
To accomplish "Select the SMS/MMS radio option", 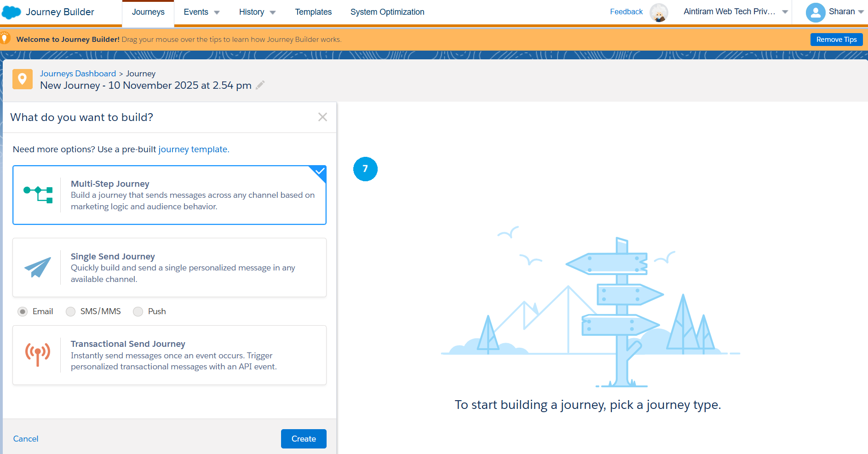I will [70, 312].
